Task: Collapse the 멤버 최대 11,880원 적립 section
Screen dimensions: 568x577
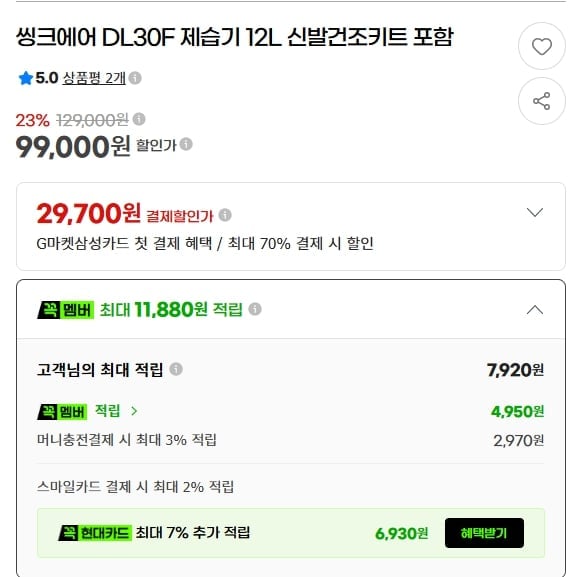Action: tap(535, 310)
